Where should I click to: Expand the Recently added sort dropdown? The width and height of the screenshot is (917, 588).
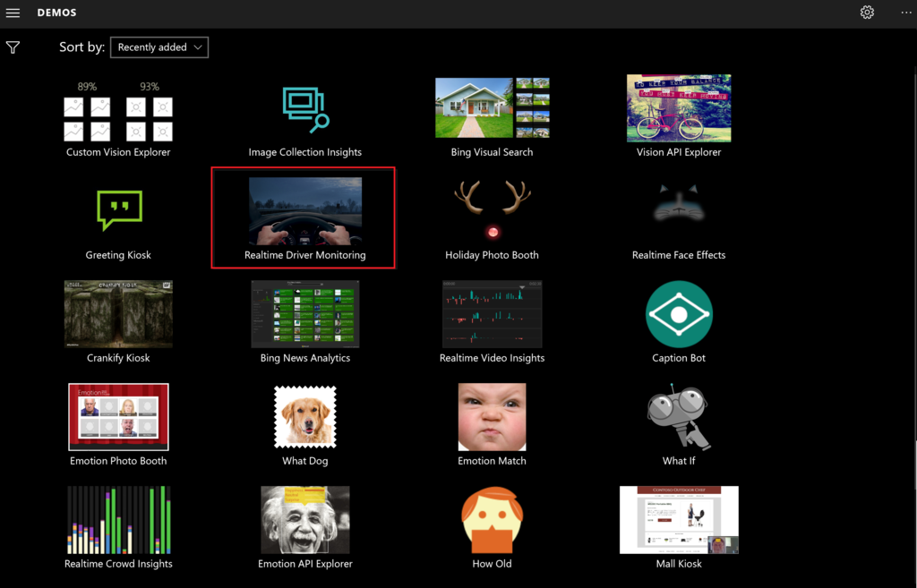159,47
